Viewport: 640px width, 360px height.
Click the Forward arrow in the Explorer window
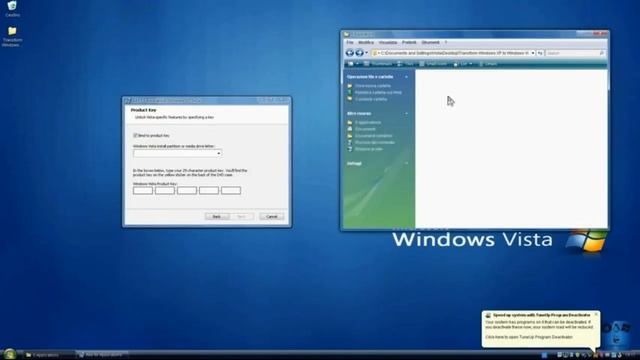(359, 53)
